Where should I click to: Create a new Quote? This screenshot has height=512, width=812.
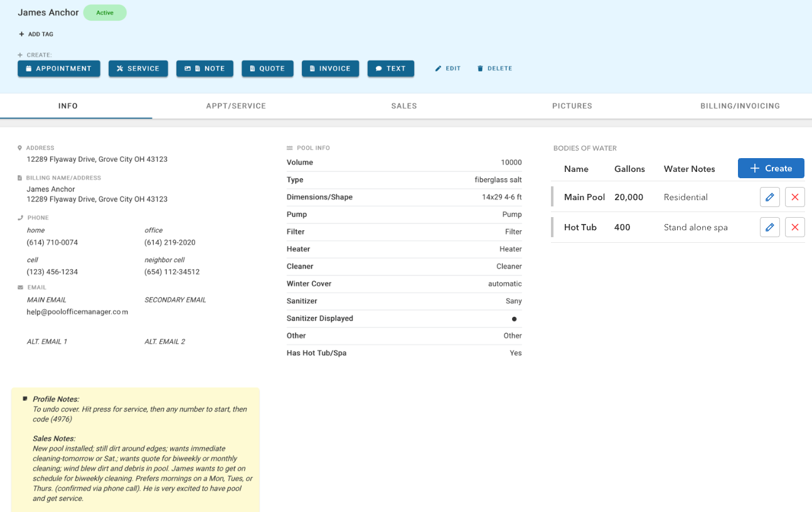click(267, 68)
